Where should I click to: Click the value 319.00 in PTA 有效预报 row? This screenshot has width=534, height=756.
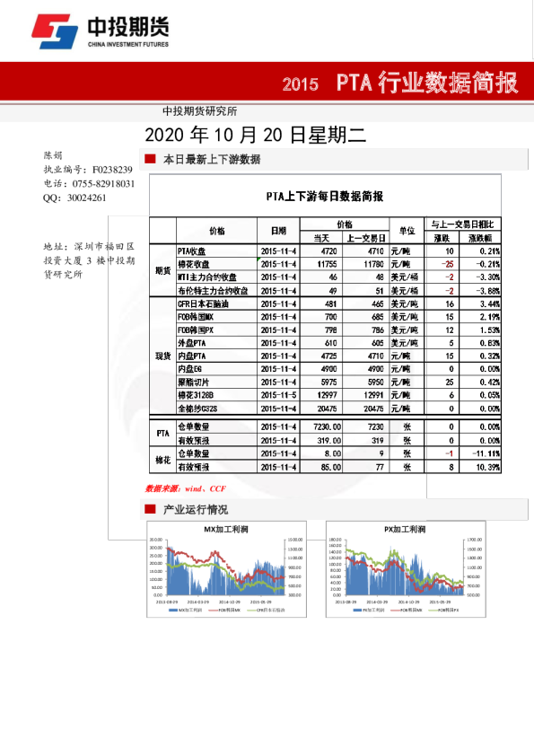328,440
